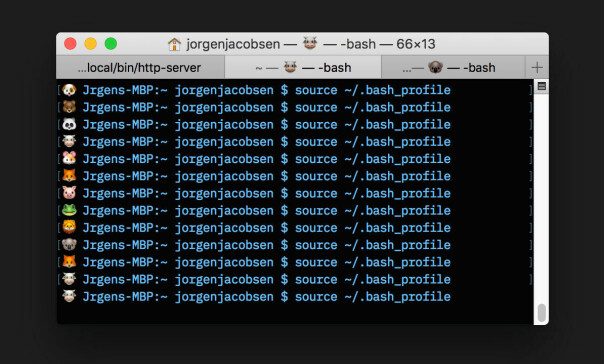Image resolution: width=604 pixels, height=364 pixels.
Task: Click the panda emoji prompt marker
Action: pos(69,124)
